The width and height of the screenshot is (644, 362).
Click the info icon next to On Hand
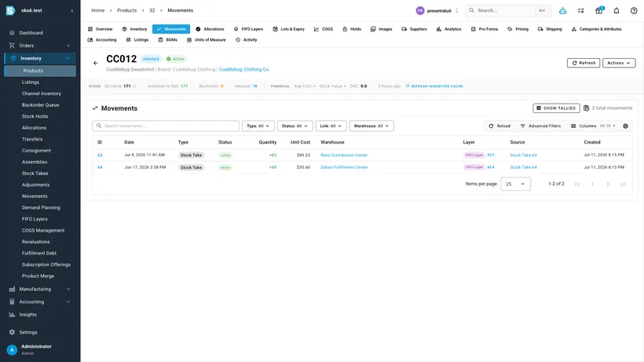pyautogui.click(x=134, y=86)
